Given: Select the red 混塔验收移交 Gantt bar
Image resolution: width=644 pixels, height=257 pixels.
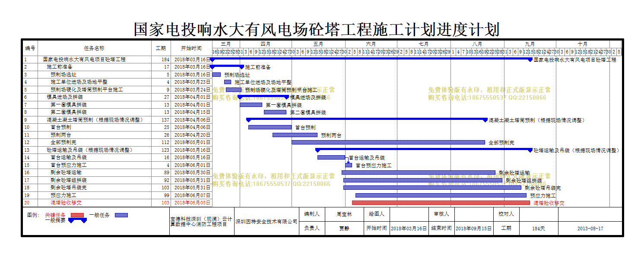Looking at the screenshot, I should [x=441, y=203].
